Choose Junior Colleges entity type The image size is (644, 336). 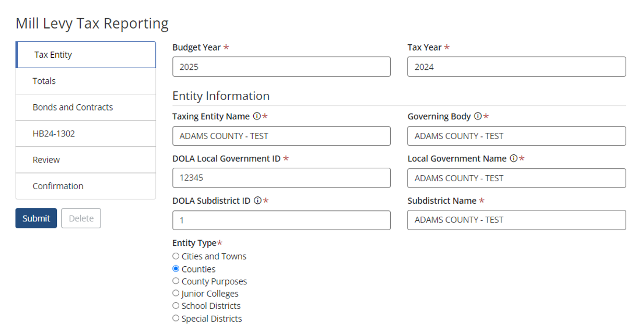175,293
